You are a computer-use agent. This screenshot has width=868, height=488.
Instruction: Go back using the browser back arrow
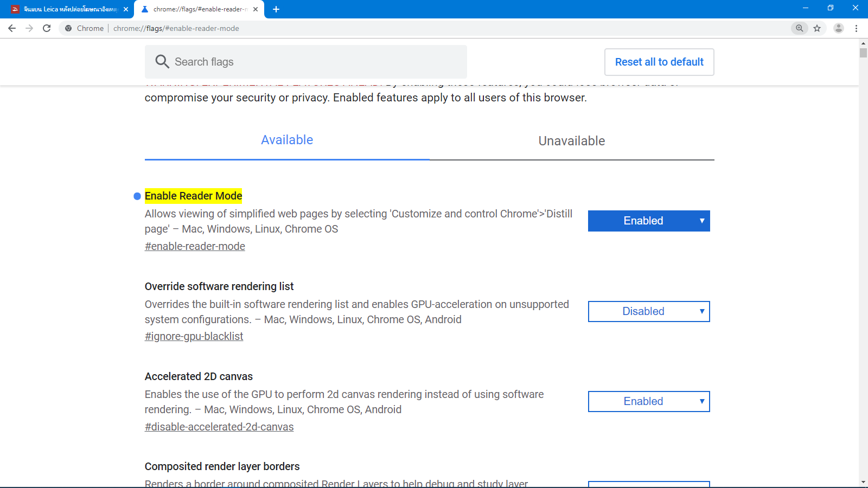12,28
